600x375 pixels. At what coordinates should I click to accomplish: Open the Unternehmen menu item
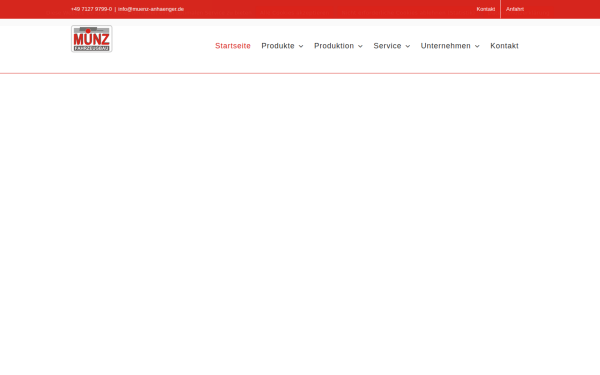coord(446,46)
